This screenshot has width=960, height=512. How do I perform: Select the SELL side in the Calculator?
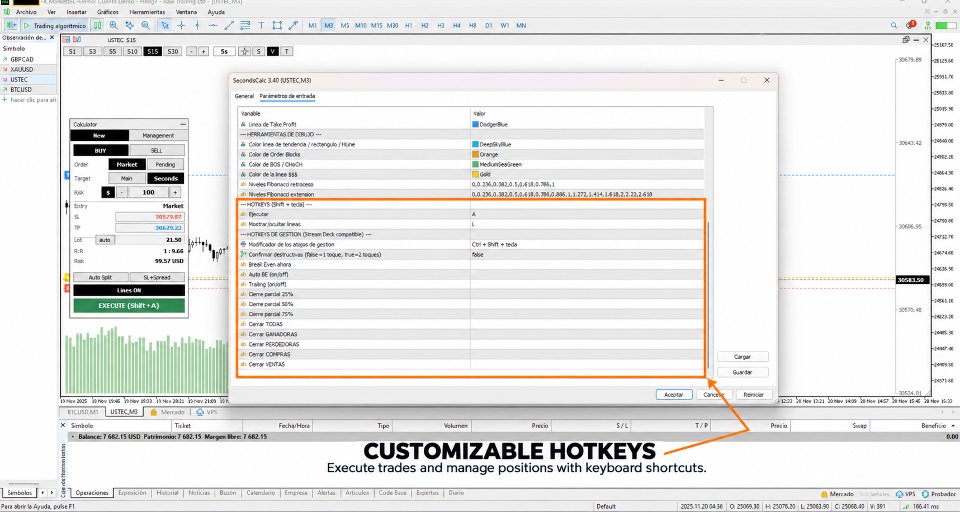157,151
